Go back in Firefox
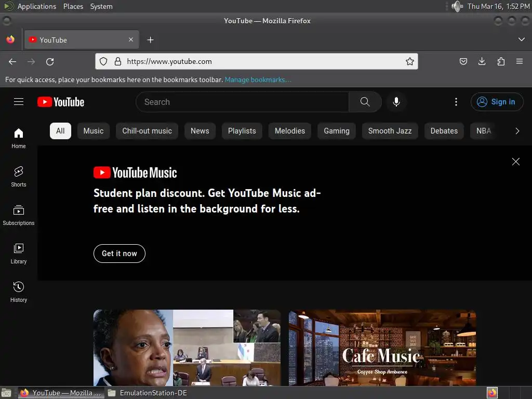The image size is (532, 399). [x=12, y=62]
